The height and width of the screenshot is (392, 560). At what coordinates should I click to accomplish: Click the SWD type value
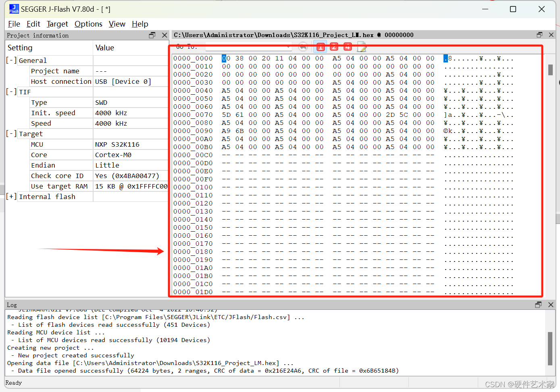point(101,102)
